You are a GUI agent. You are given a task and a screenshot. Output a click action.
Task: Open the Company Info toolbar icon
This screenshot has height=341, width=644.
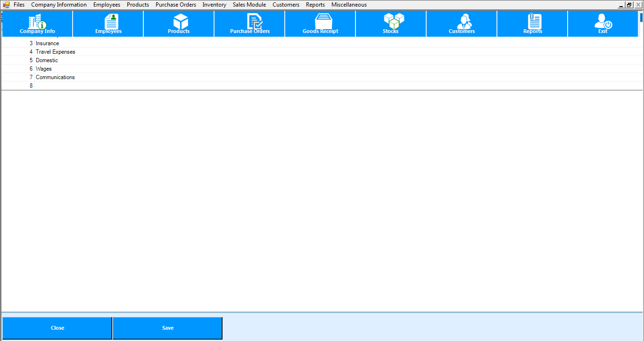[x=37, y=24]
